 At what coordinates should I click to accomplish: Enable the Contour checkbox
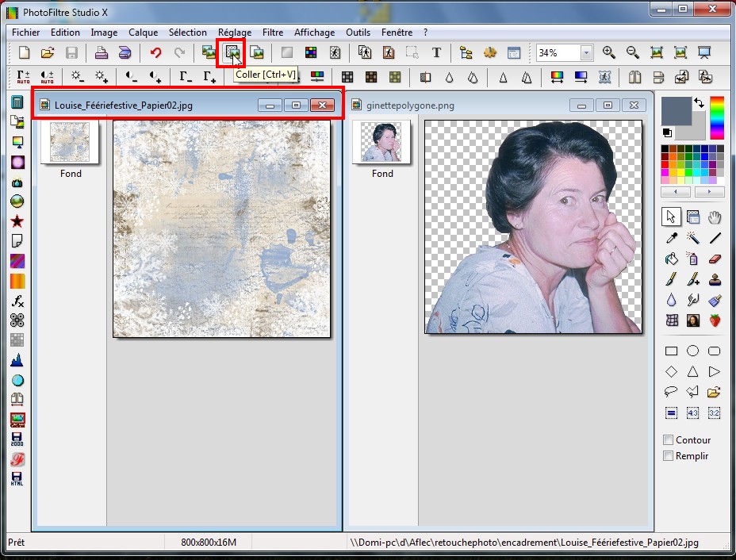pos(668,440)
